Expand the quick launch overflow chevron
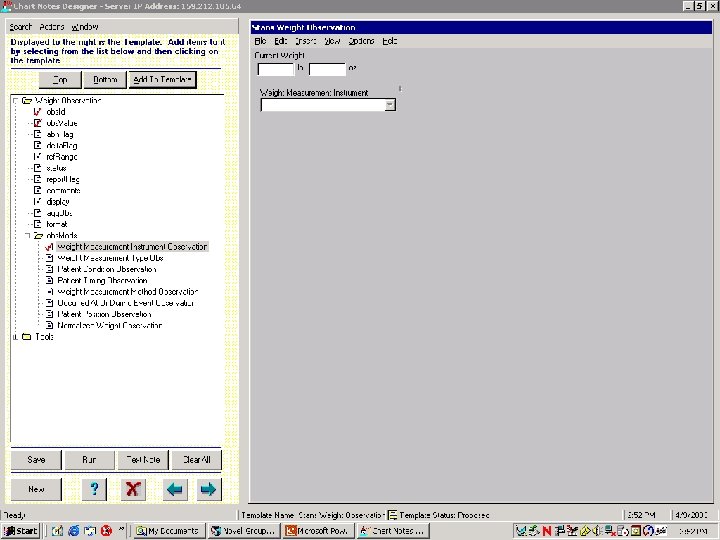The width and height of the screenshot is (720, 540). click(121, 529)
